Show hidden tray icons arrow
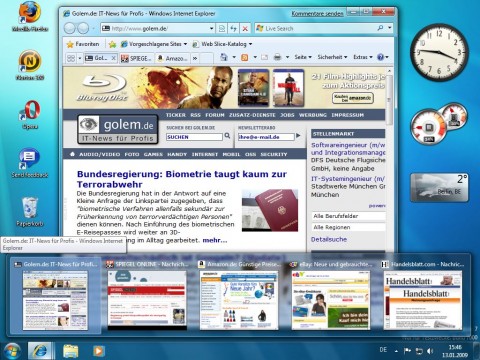480x360 pixels. [x=396, y=351]
